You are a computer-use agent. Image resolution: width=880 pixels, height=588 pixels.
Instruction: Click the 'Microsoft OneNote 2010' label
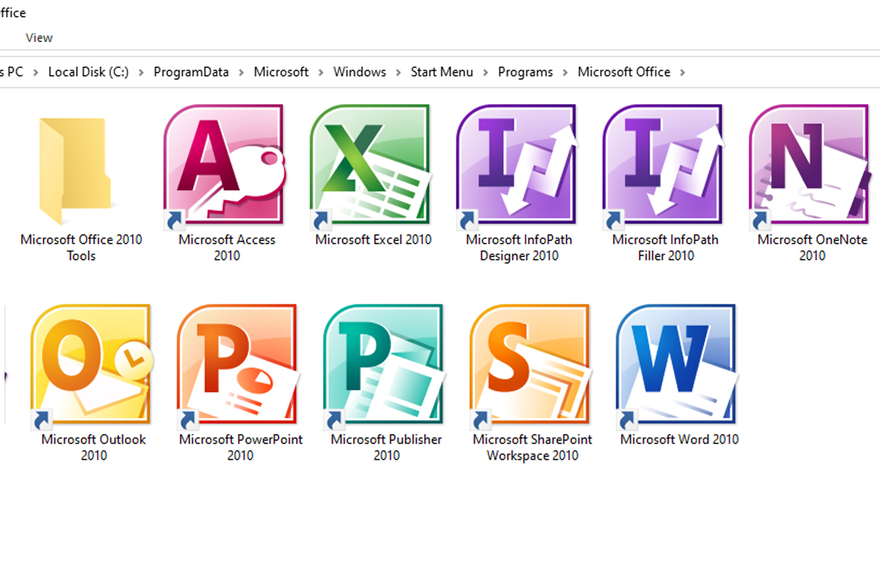812,248
